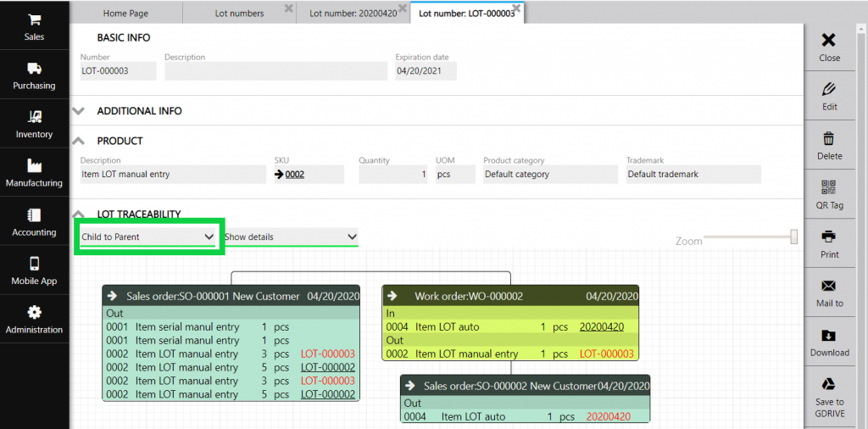Viewport: 868px width, 429px height.
Task: Open Sales order SO-000001 via arrow icon
Action: click(x=113, y=296)
